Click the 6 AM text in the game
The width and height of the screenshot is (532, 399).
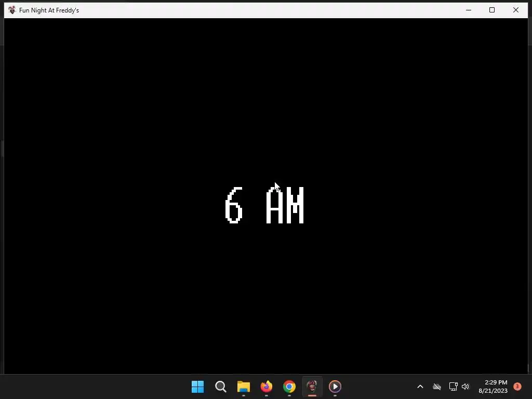click(264, 205)
